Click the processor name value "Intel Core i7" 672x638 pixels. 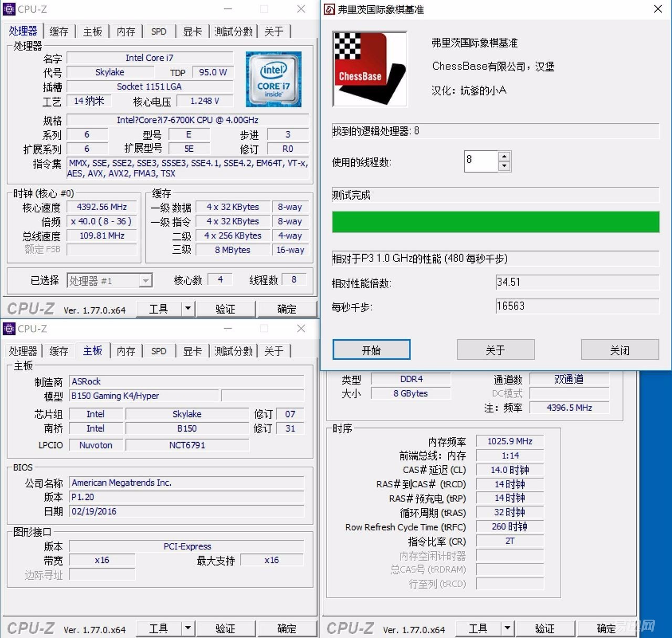pyautogui.click(x=150, y=58)
